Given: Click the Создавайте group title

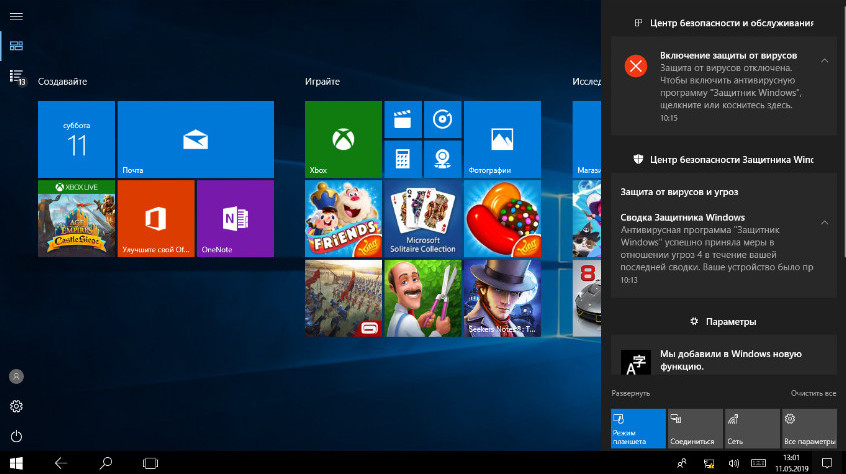Looking at the screenshot, I should click(62, 81).
